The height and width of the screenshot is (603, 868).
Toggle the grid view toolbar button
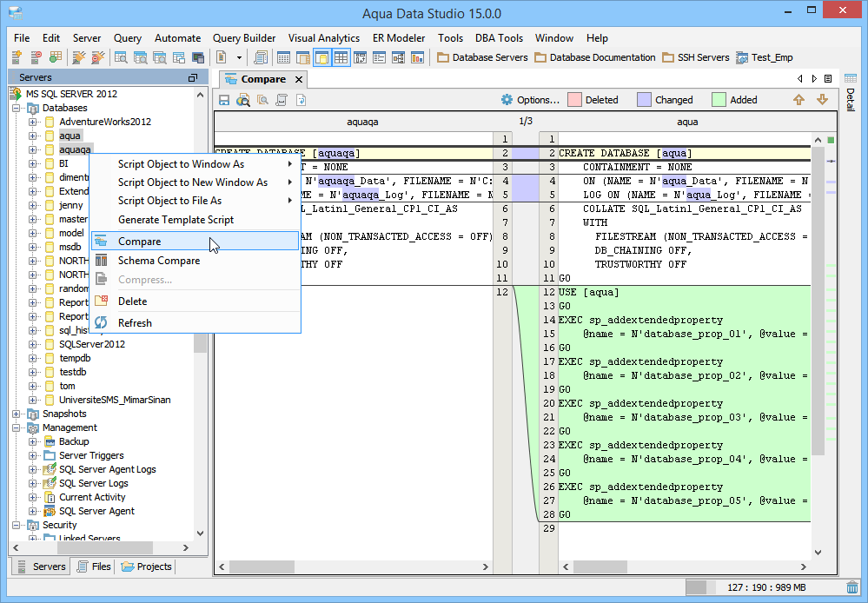(341, 57)
